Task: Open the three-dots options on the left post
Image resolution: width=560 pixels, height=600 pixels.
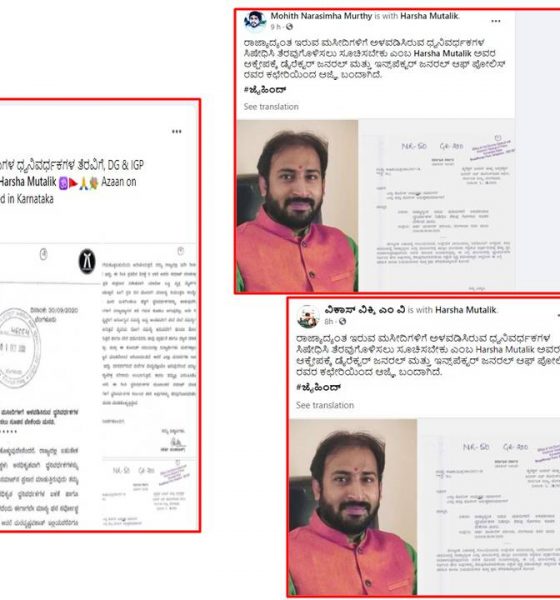Action: [x=176, y=132]
